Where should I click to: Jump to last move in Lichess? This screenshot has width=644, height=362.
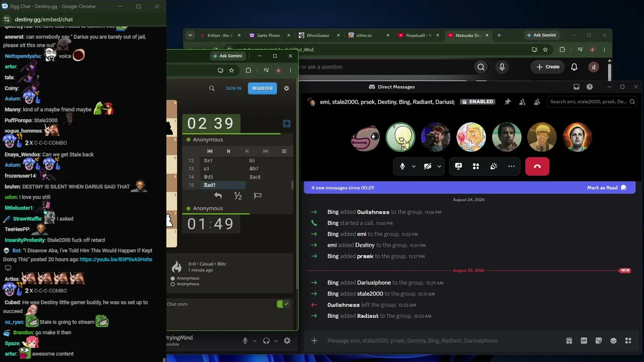(265, 151)
